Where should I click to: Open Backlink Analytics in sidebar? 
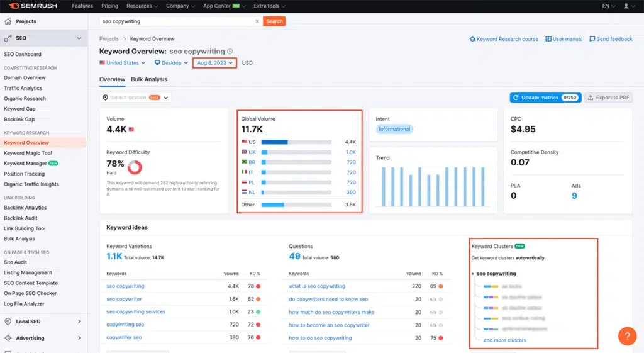click(25, 208)
